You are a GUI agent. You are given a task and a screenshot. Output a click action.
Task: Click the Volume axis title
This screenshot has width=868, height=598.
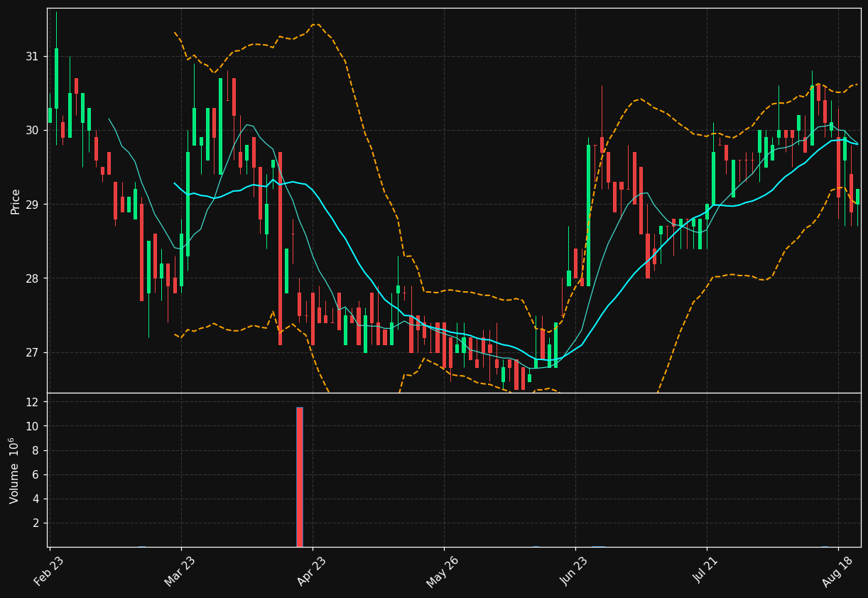(x=14, y=470)
